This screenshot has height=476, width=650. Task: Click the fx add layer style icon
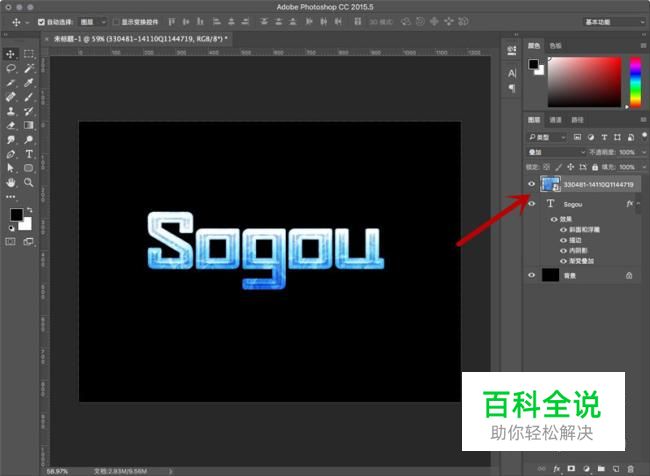point(556,469)
